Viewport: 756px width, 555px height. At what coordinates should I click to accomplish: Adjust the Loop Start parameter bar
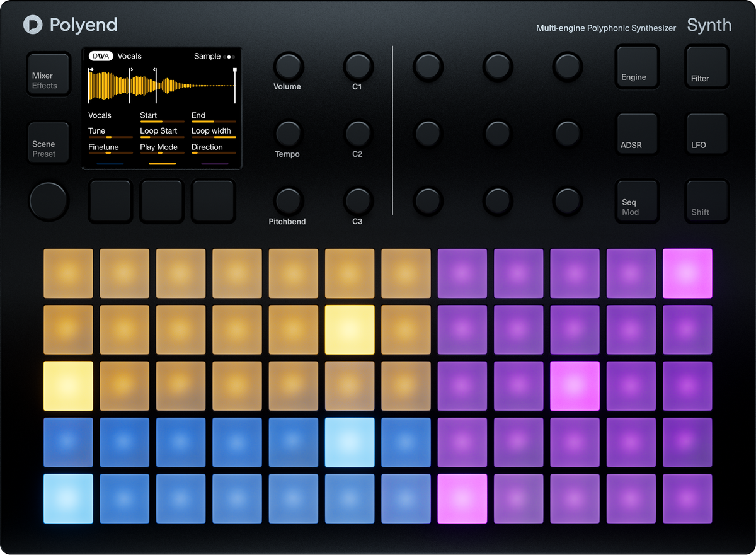point(162,137)
